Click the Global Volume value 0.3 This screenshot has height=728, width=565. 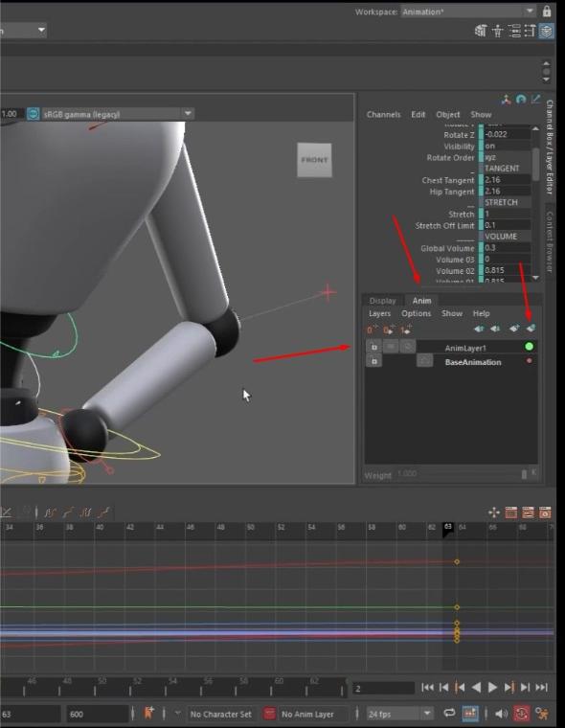[x=507, y=248]
